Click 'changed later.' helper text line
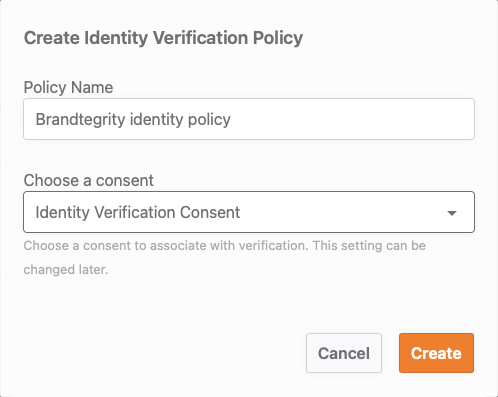This screenshot has height=397, width=498. coord(66,269)
